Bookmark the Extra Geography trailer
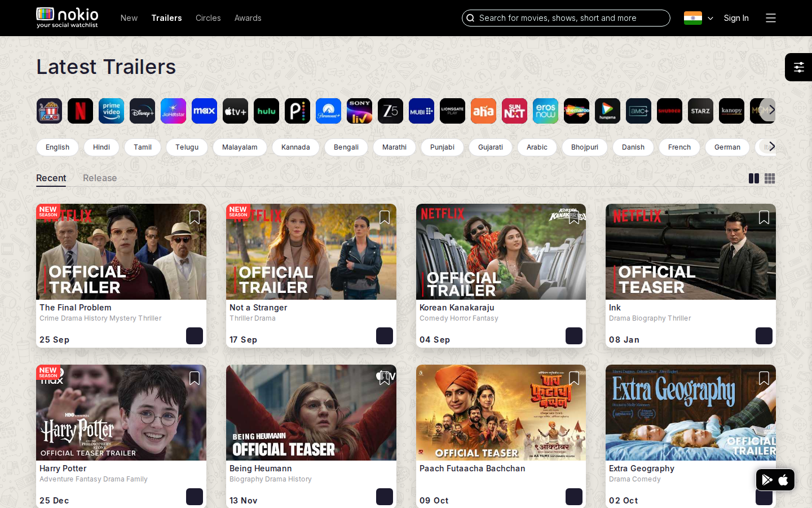Image resolution: width=812 pixels, height=508 pixels. coord(764,378)
